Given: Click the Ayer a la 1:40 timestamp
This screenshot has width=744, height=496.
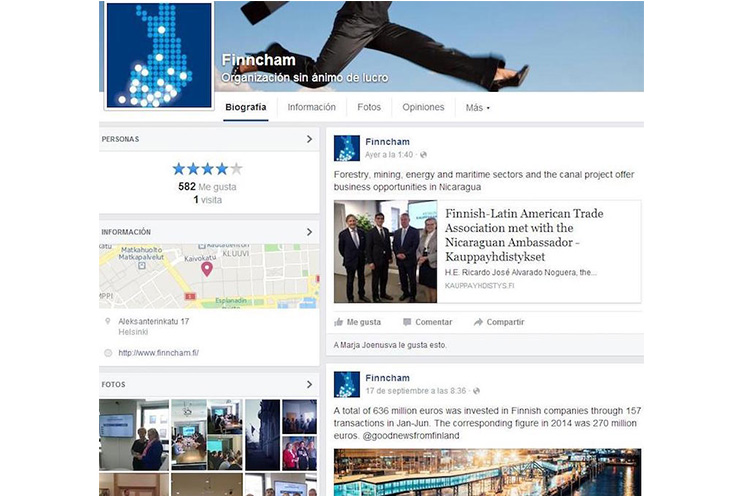Looking at the screenshot, I should click(x=389, y=155).
